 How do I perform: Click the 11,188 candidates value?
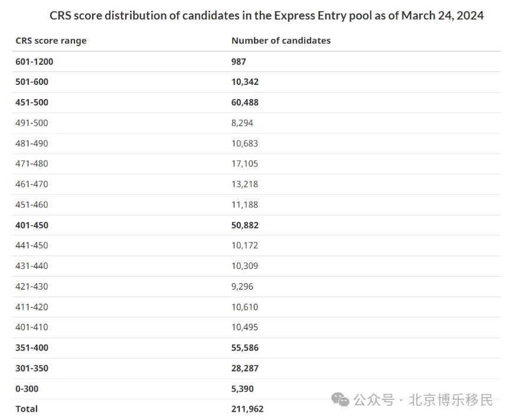(244, 205)
